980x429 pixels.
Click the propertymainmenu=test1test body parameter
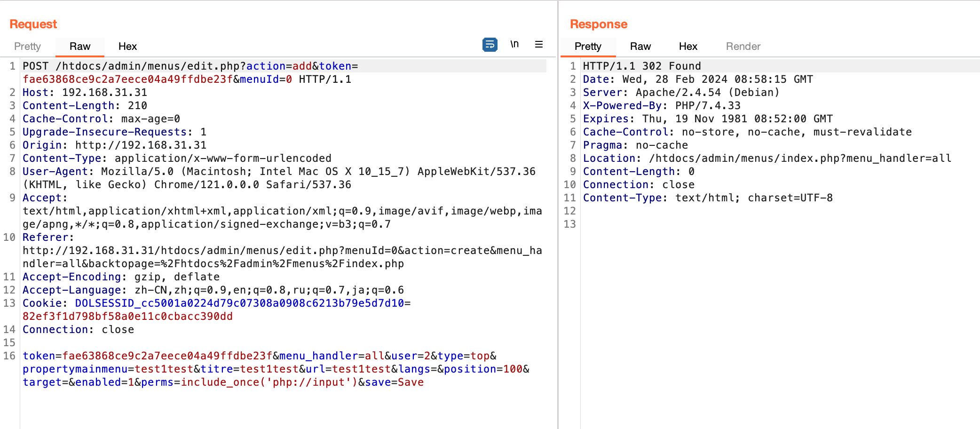pos(108,369)
